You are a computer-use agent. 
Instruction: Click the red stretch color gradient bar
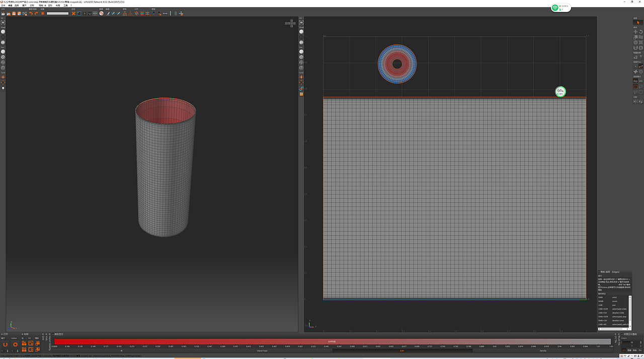click(x=333, y=341)
